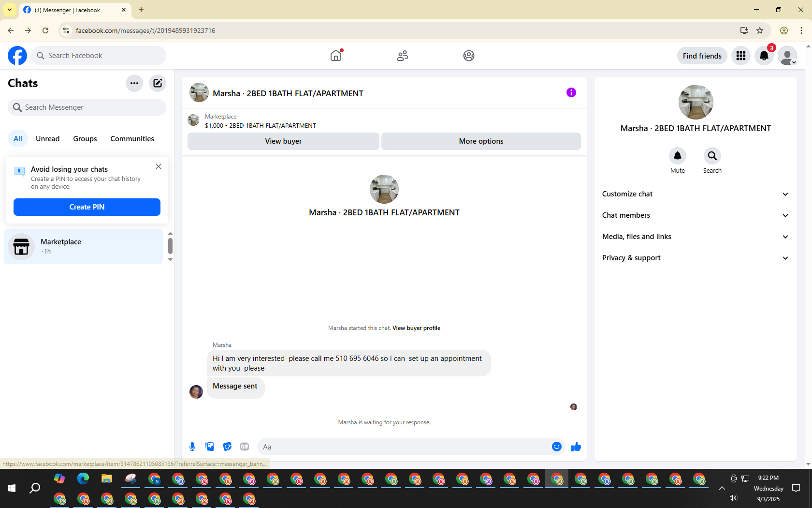Open Chrome's three-dot menu
The height and width of the screenshot is (508, 812).
point(801,30)
